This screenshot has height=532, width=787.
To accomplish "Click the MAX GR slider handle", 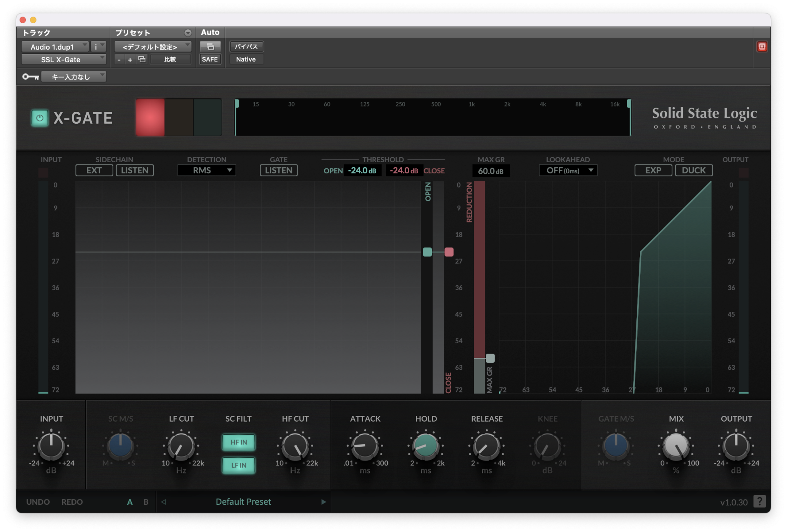I will (x=491, y=357).
